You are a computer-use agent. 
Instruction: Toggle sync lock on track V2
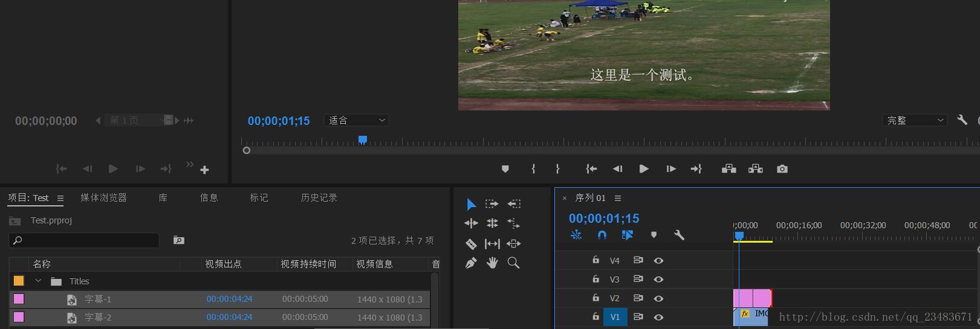tap(638, 298)
